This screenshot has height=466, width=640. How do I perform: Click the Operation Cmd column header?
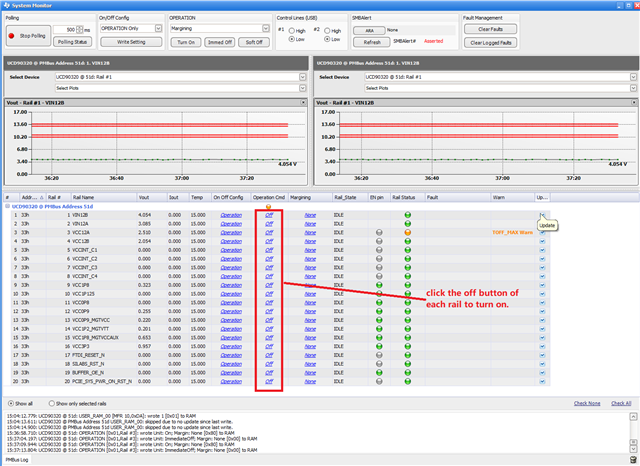click(x=269, y=197)
